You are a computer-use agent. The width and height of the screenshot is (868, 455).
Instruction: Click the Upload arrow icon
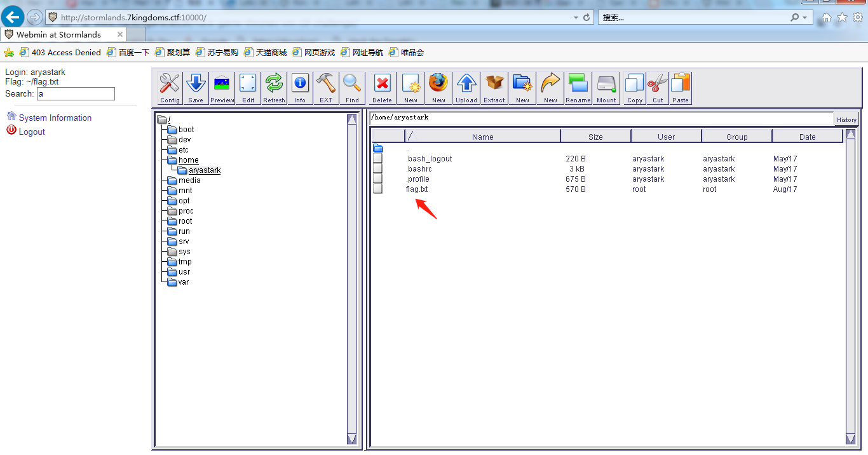tap(466, 88)
